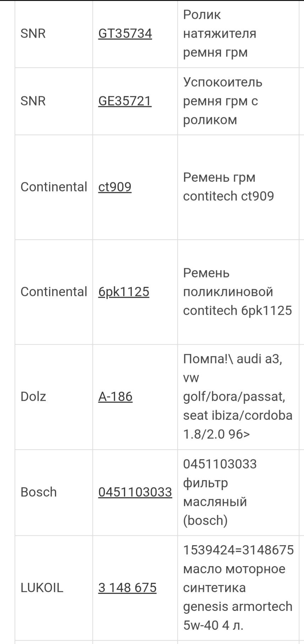Screen dimensions: 304x644
Task: Select the 'Ремень грм contitech ct909' description
Action: pos(228,187)
